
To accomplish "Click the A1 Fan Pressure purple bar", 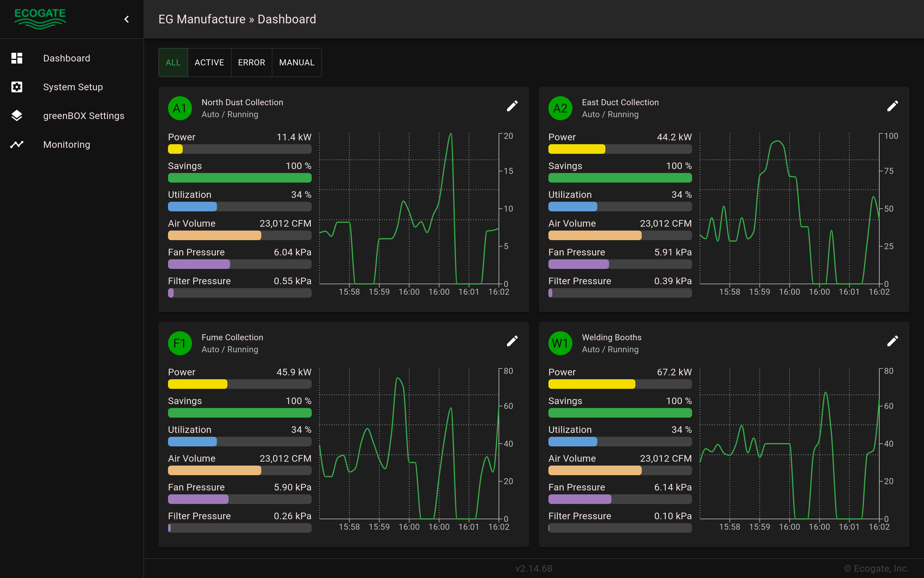I will tap(240, 264).
